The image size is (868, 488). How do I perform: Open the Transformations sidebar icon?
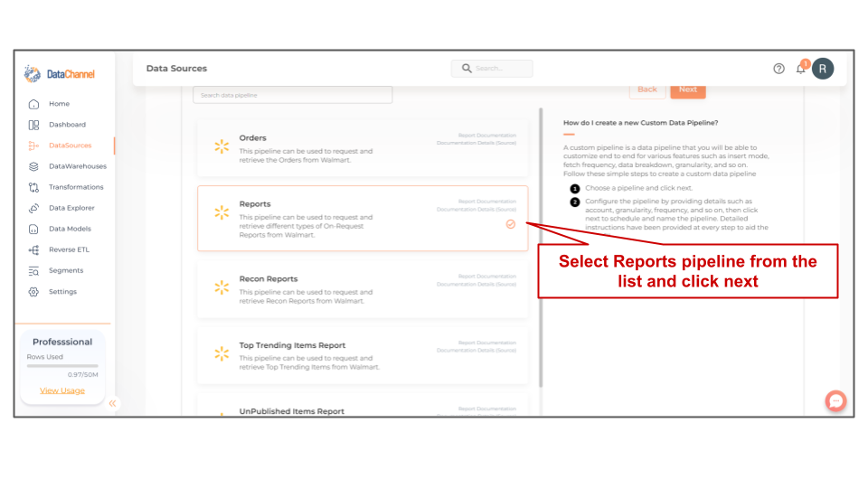pyautogui.click(x=33, y=188)
